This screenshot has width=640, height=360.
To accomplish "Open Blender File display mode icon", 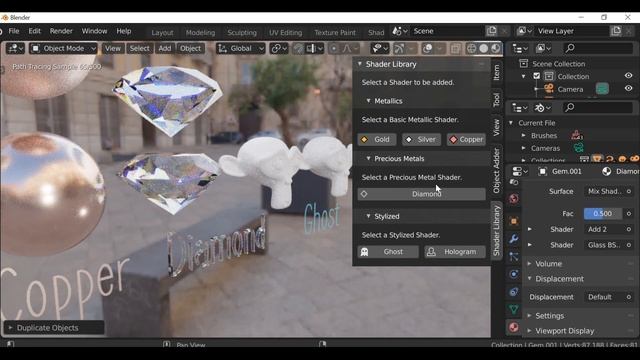I will [x=542, y=108].
